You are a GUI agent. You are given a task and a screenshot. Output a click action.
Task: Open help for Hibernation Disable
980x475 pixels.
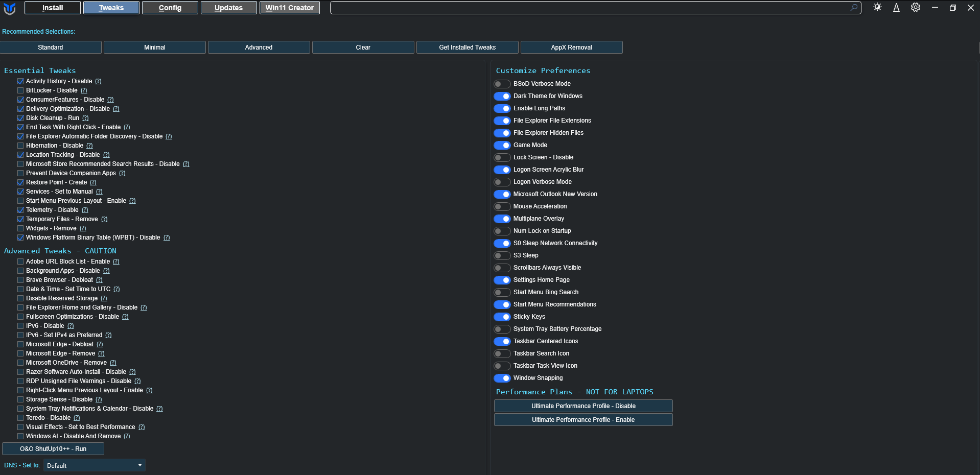(x=89, y=146)
